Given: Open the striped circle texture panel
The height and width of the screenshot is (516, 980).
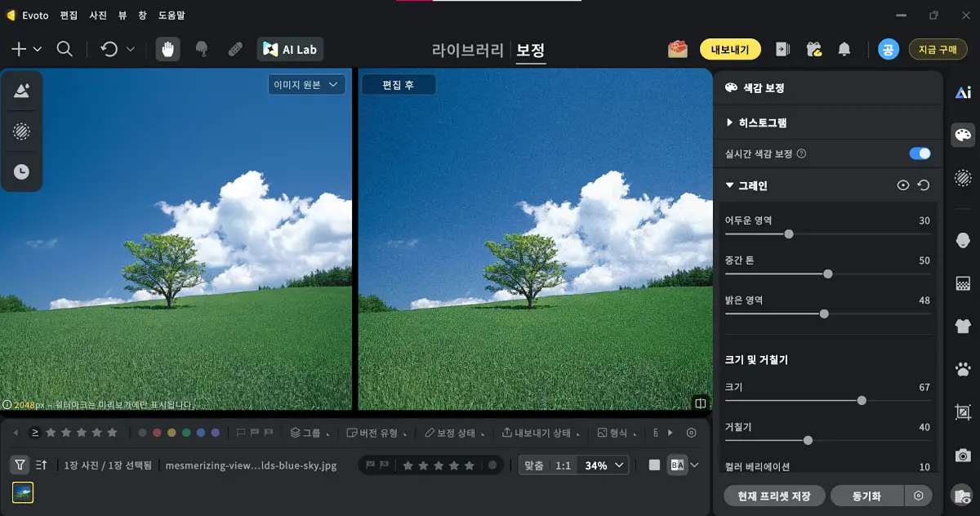Looking at the screenshot, I should pos(963,177).
